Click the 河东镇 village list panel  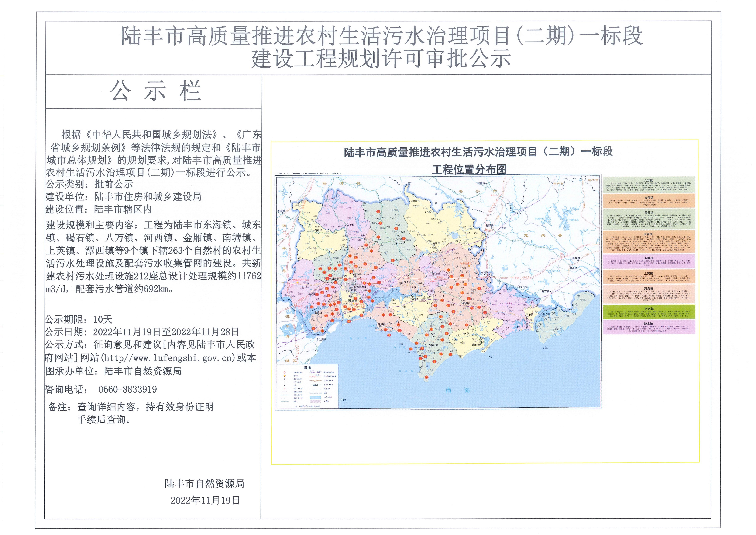[x=649, y=294]
